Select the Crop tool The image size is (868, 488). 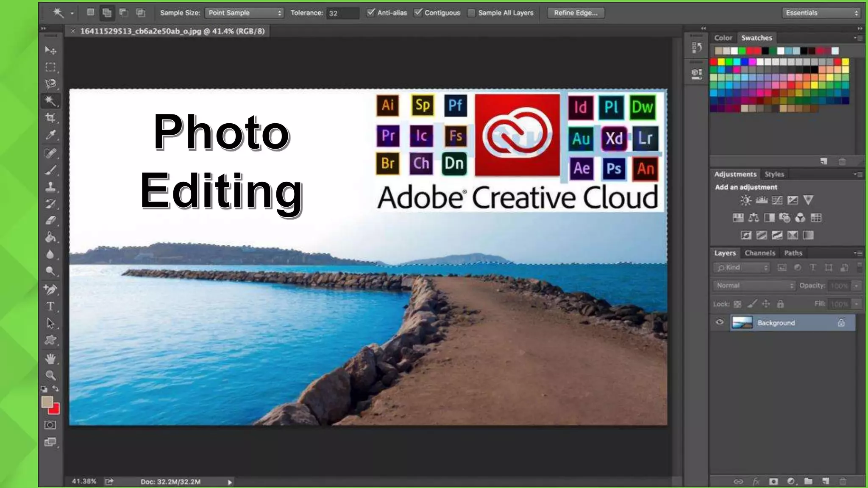coord(50,118)
